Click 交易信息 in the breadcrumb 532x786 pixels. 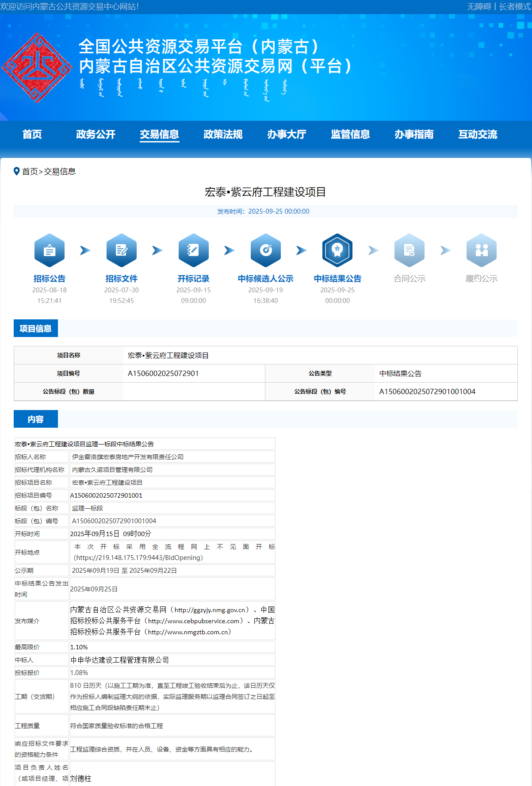[60, 172]
